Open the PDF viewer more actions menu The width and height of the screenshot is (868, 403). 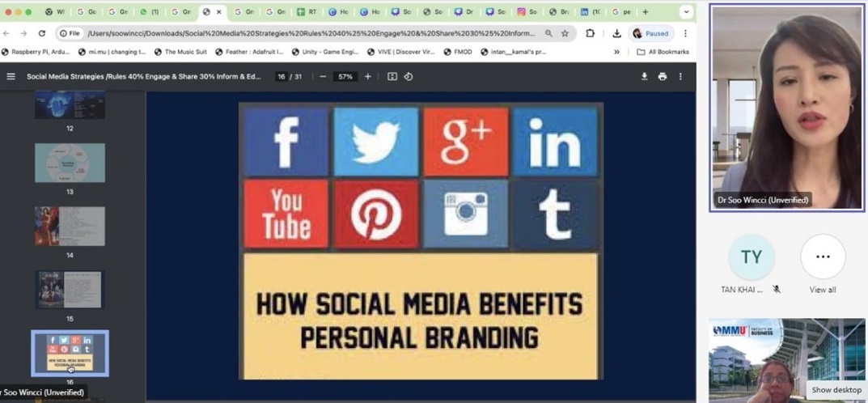tap(680, 76)
